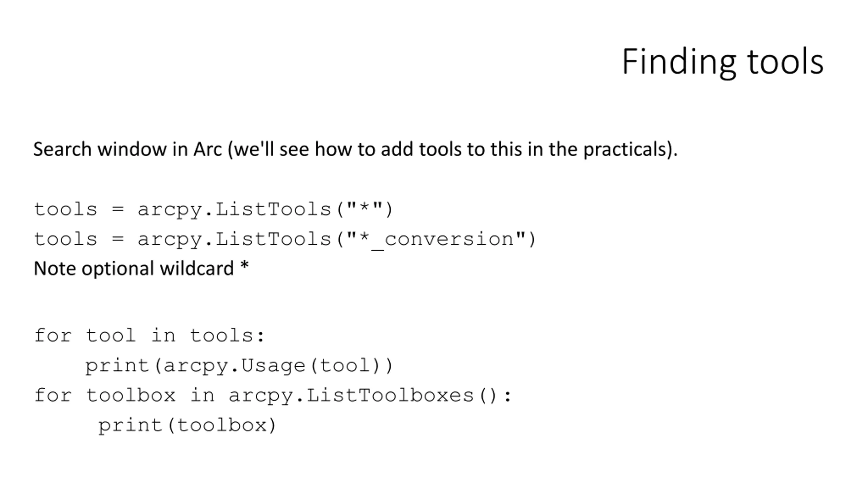Click the first 'tools =' variable assignment

tap(79, 209)
